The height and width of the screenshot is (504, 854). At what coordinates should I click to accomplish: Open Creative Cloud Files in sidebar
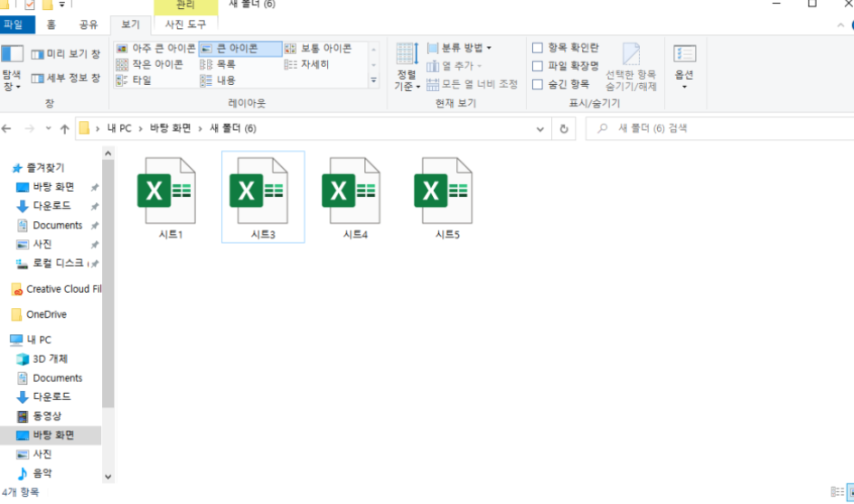[56, 289]
